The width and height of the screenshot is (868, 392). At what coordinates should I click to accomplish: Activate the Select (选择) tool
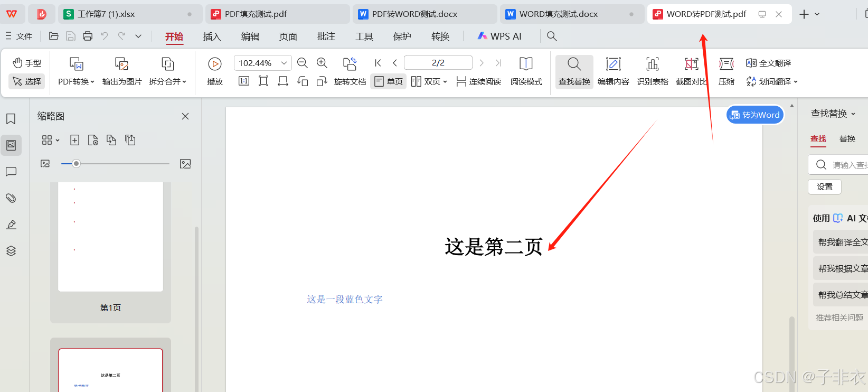(x=27, y=81)
